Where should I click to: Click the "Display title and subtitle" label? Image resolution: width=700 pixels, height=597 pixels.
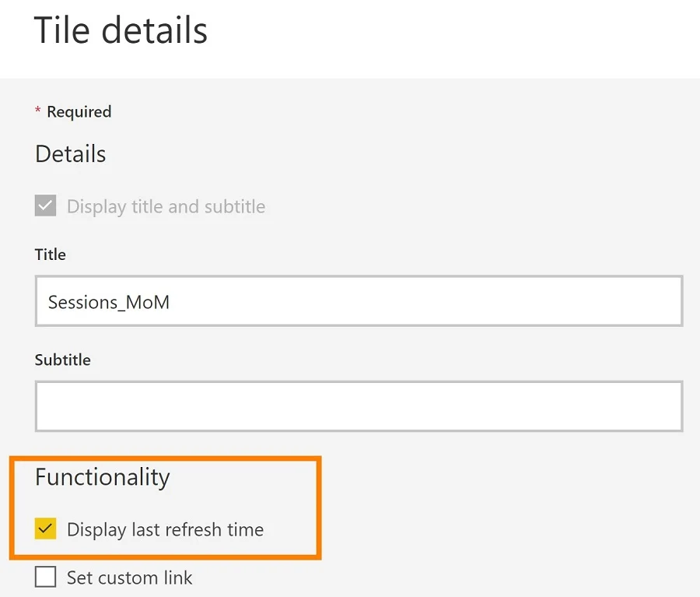(166, 206)
